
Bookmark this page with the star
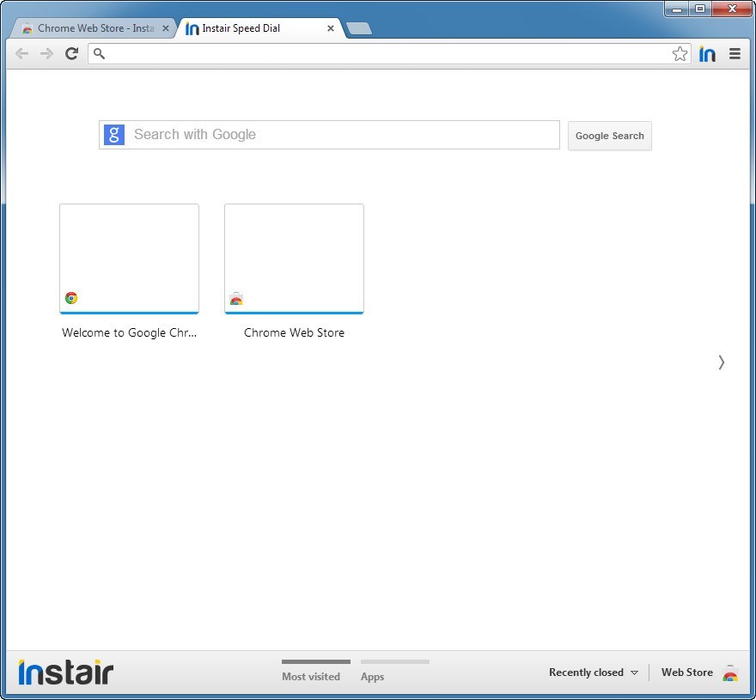[680, 53]
